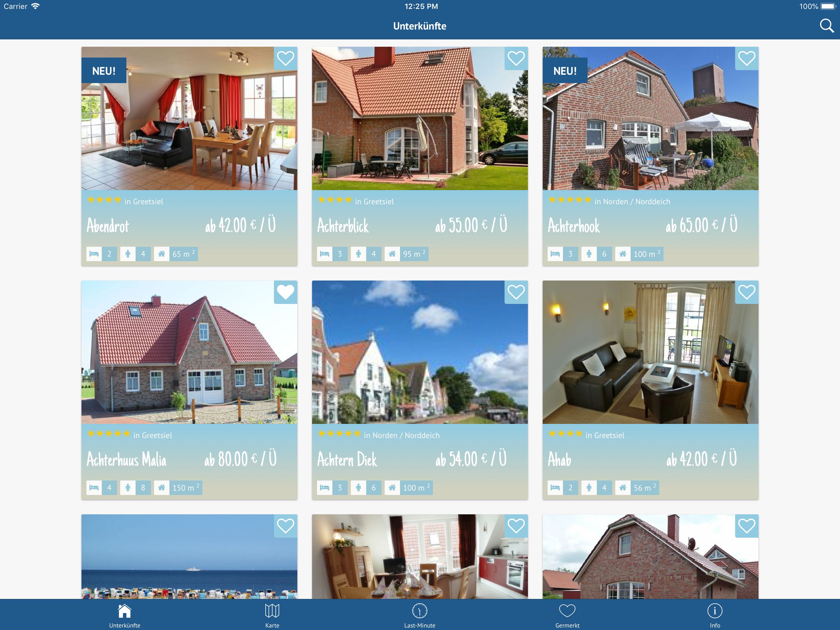Screen dimensions: 840x630
Task: Heart the beach photo listing
Action: (x=285, y=526)
